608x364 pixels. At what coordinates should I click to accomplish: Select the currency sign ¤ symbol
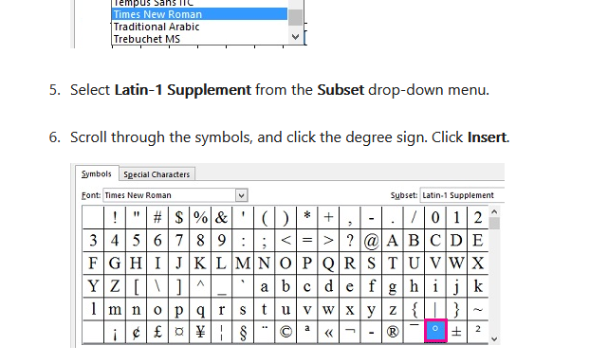coord(178,332)
